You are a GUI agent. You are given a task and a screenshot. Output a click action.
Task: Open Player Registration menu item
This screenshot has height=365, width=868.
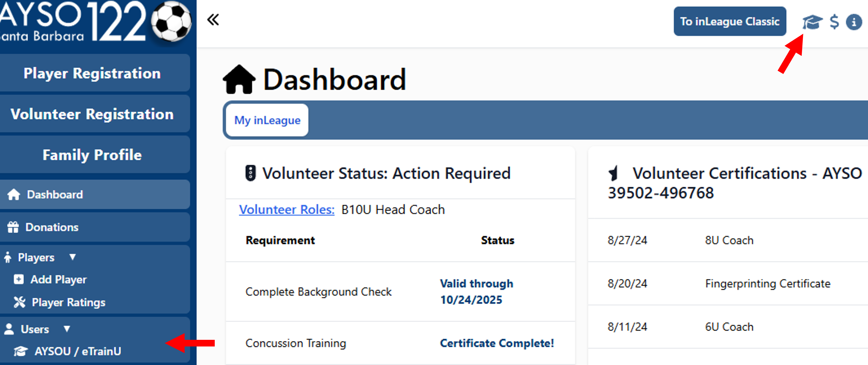[x=92, y=73]
